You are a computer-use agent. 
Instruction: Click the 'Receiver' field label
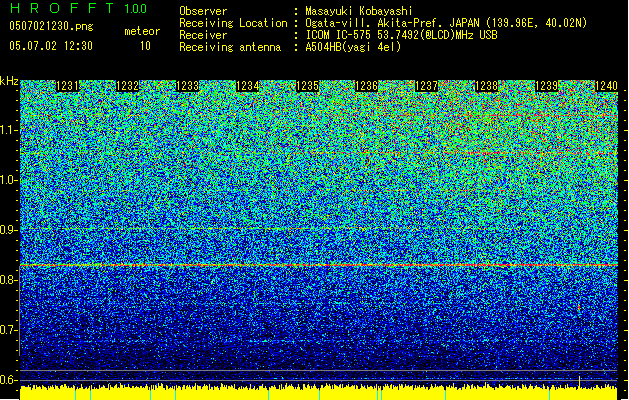(x=203, y=35)
